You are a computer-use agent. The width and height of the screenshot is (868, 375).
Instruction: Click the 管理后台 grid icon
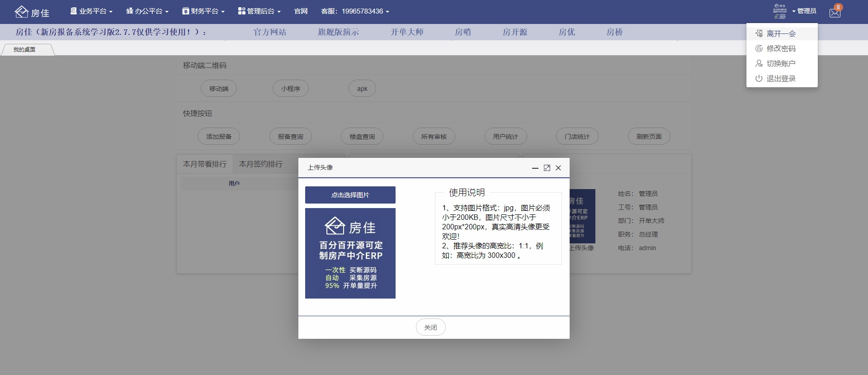241,11
